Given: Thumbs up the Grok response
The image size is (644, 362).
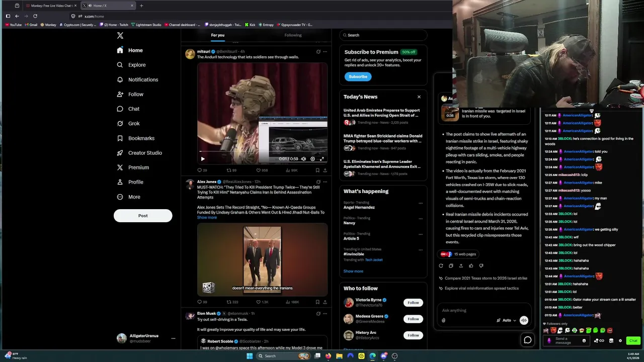Looking at the screenshot, I should [x=471, y=265].
